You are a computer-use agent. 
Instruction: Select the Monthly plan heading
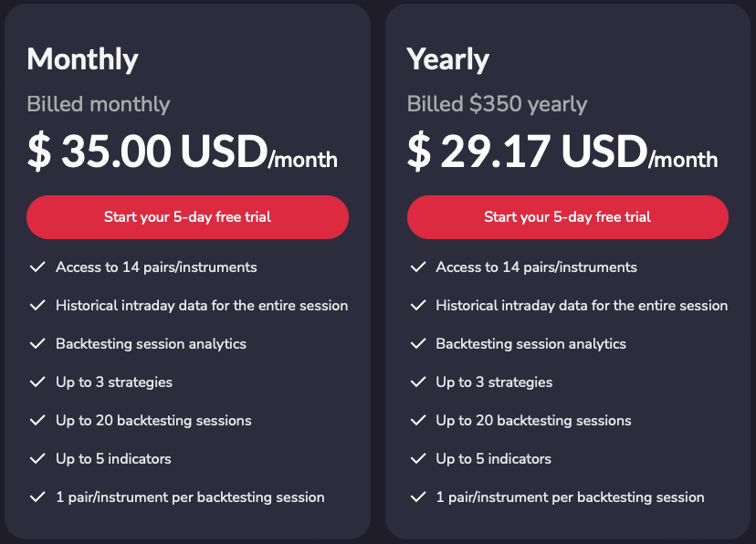[x=82, y=59]
